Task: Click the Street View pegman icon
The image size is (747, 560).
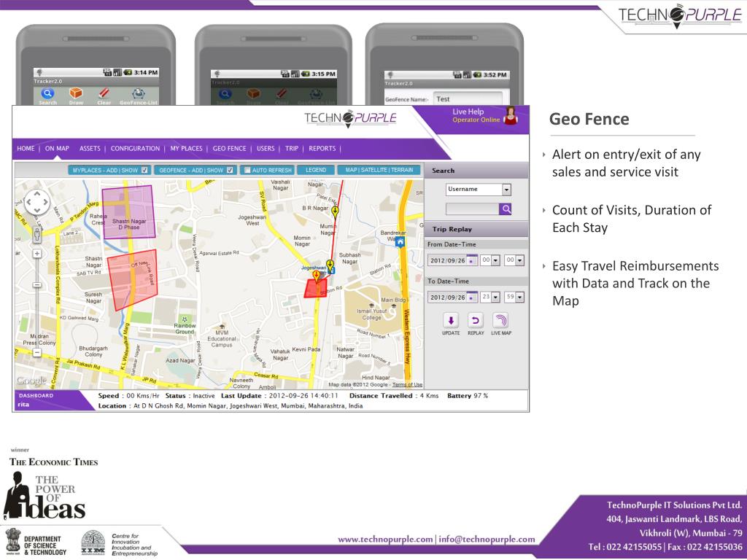Action: (37, 234)
